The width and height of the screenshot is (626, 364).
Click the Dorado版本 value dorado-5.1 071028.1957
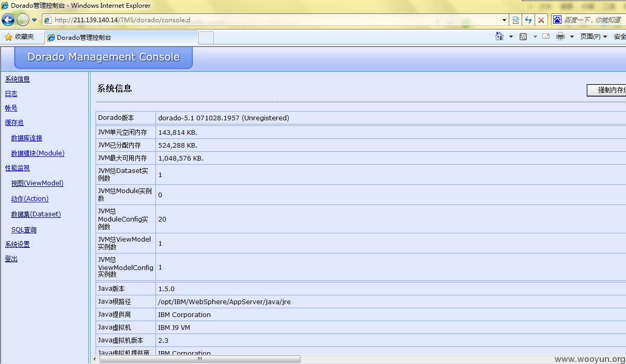coord(224,118)
